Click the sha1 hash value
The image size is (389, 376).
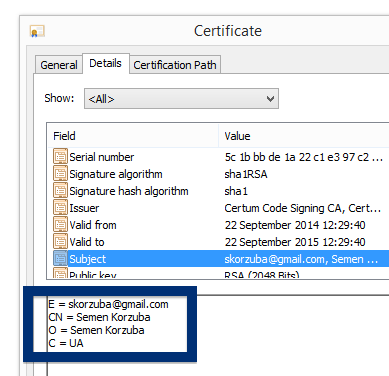pos(236,191)
